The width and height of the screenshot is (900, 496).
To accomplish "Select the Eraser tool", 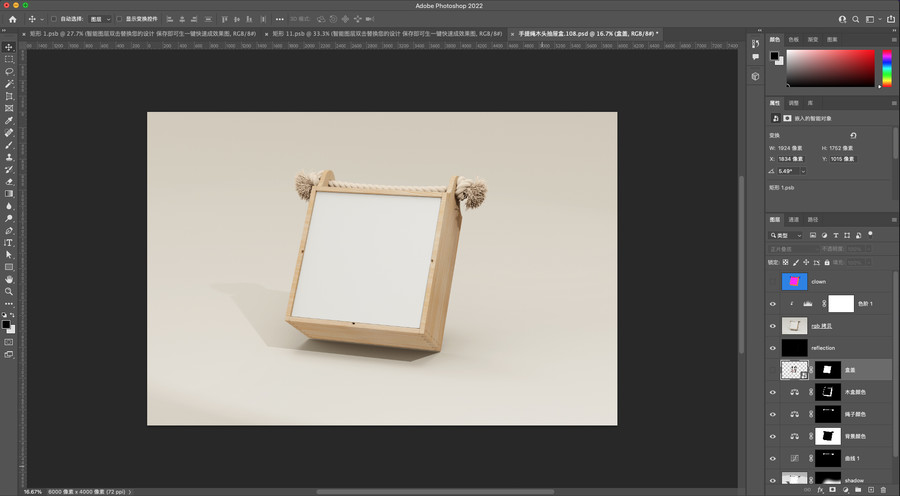I will [x=9, y=181].
